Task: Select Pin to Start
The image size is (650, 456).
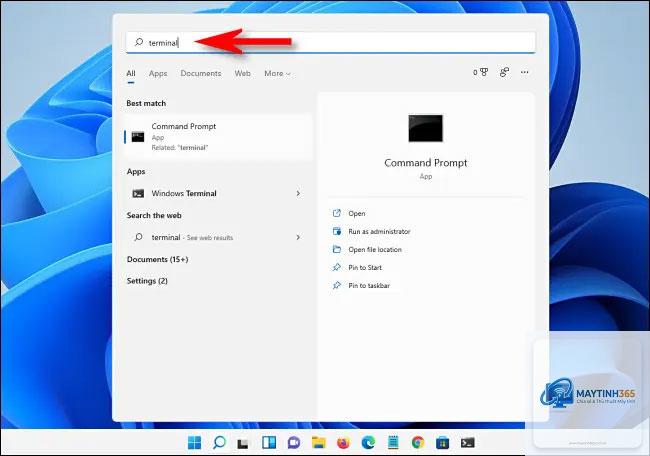Action: [365, 267]
